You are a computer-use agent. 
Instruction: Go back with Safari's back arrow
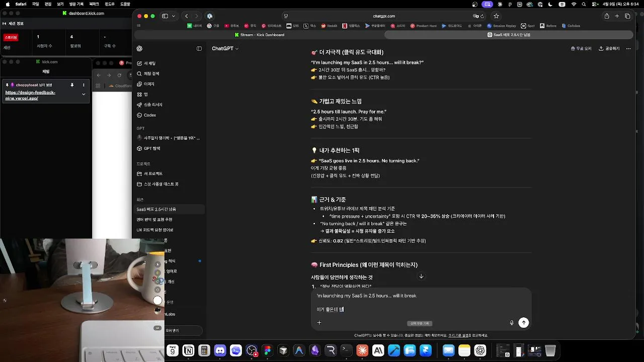point(186,16)
